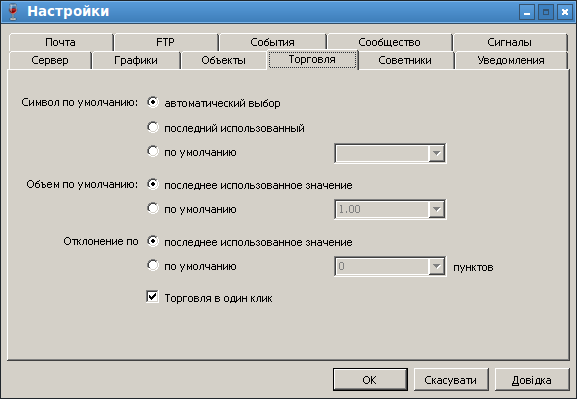The image size is (577, 399).
Task: Click the Скасувати button
Action: pos(451,379)
